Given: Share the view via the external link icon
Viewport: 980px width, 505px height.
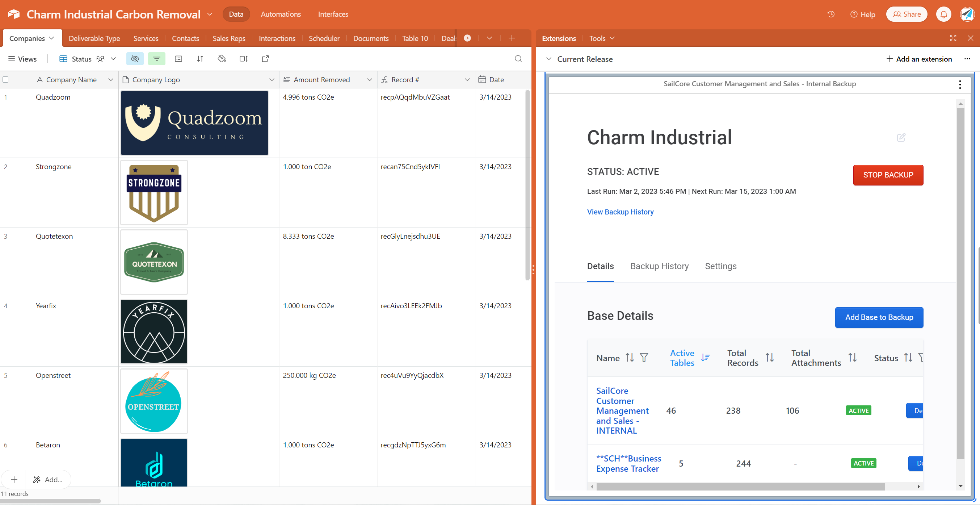Looking at the screenshot, I should point(265,59).
